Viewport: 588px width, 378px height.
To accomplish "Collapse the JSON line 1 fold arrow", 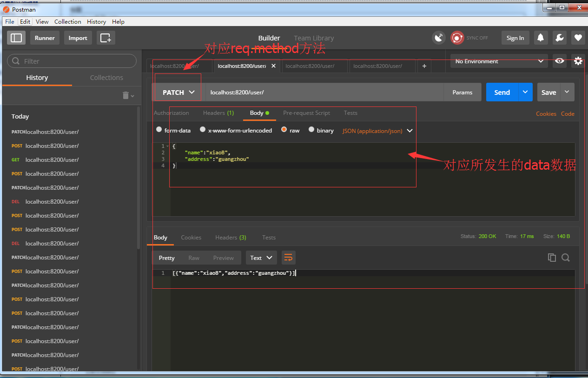I will point(167,146).
